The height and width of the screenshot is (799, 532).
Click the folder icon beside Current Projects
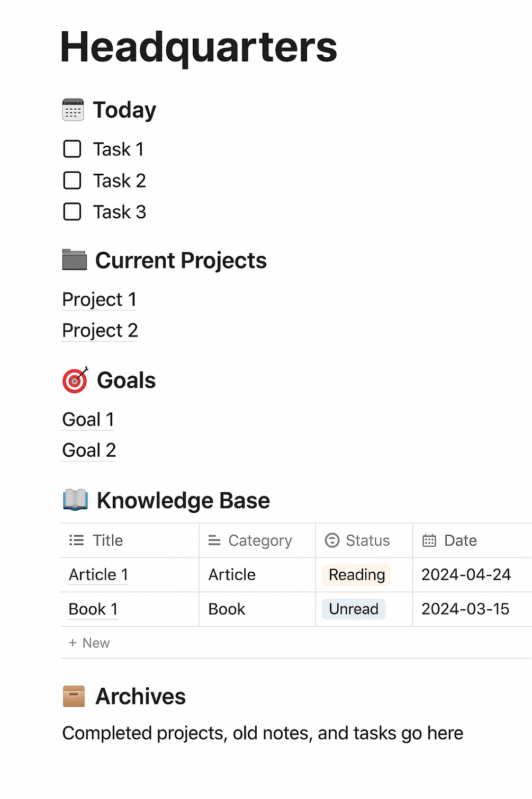click(74, 260)
